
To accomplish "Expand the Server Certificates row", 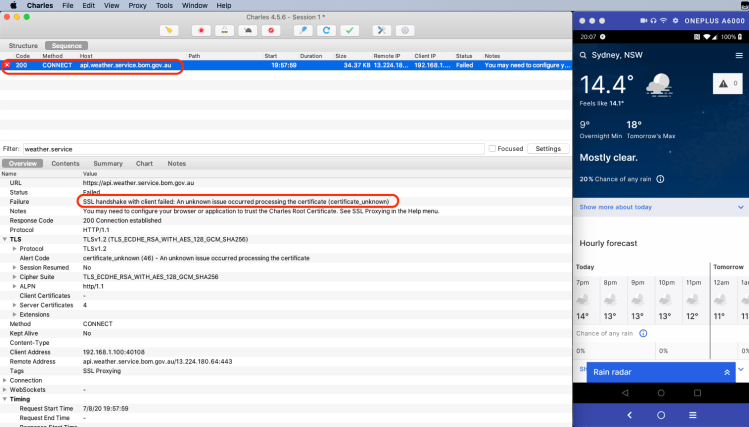I will (13, 304).
